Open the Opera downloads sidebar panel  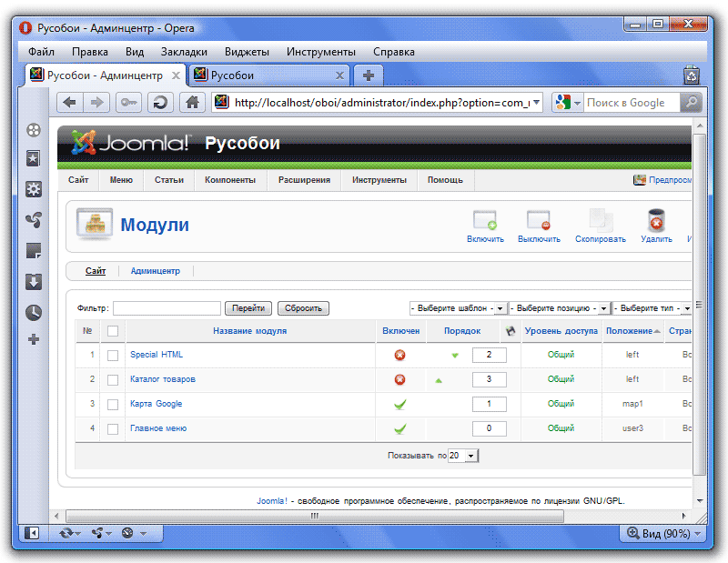[x=34, y=281]
